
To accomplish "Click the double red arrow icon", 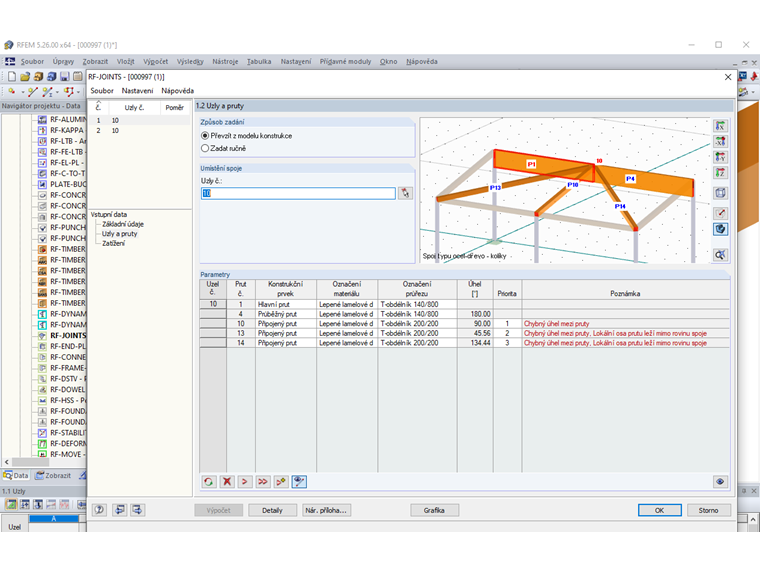I will pyautogui.click(x=263, y=482).
